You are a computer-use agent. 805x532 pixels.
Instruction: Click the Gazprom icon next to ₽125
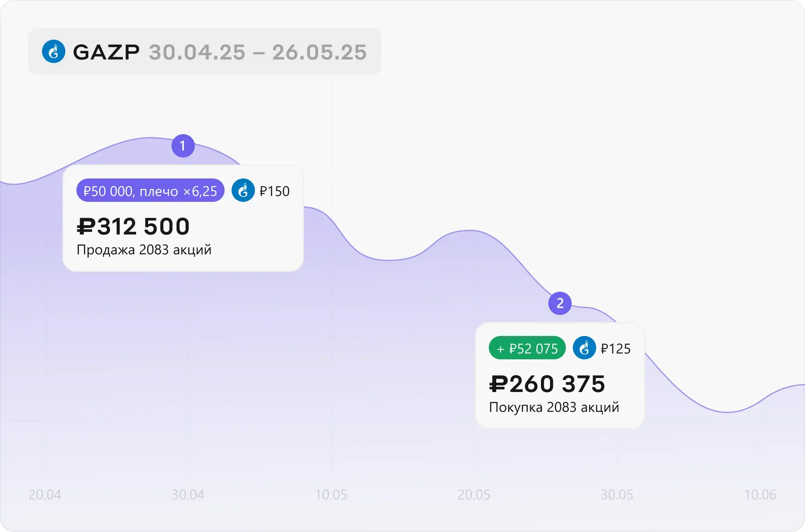pyautogui.click(x=584, y=348)
